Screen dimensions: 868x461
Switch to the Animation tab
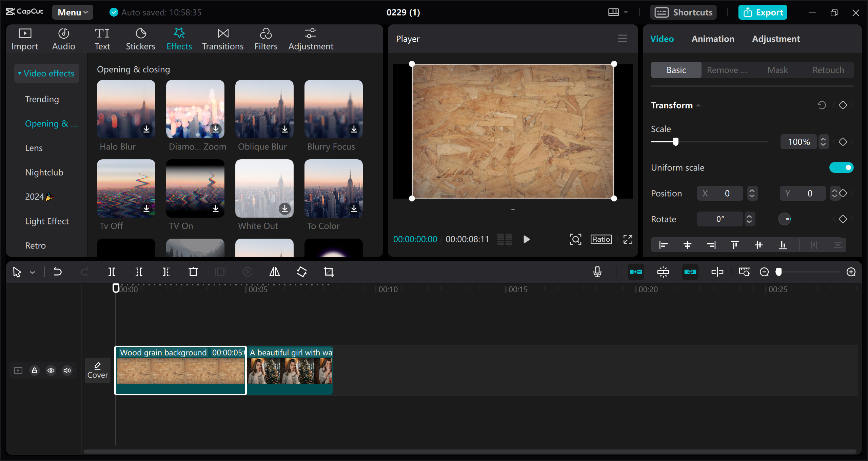pos(712,39)
